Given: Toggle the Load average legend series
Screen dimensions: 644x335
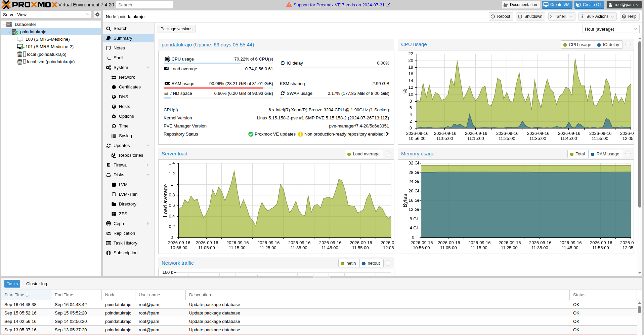Looking at the screenshot, I should (x=364, y=154).
